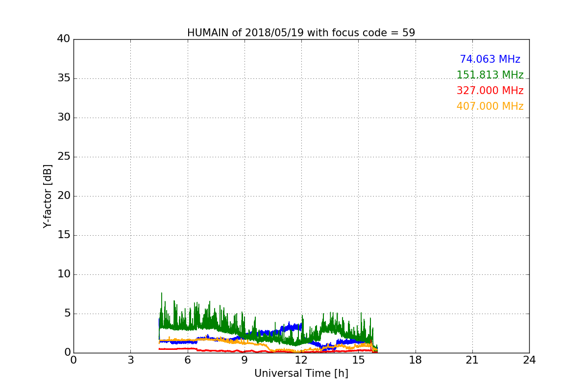
Task: Select the orange 407.000 MHz legend label
Action: click(x=490, y=106)
